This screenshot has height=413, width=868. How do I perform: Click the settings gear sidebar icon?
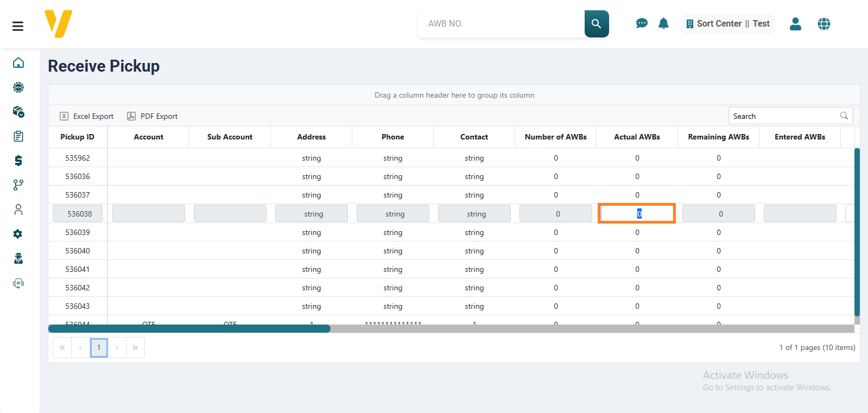(x=18, y=234)
